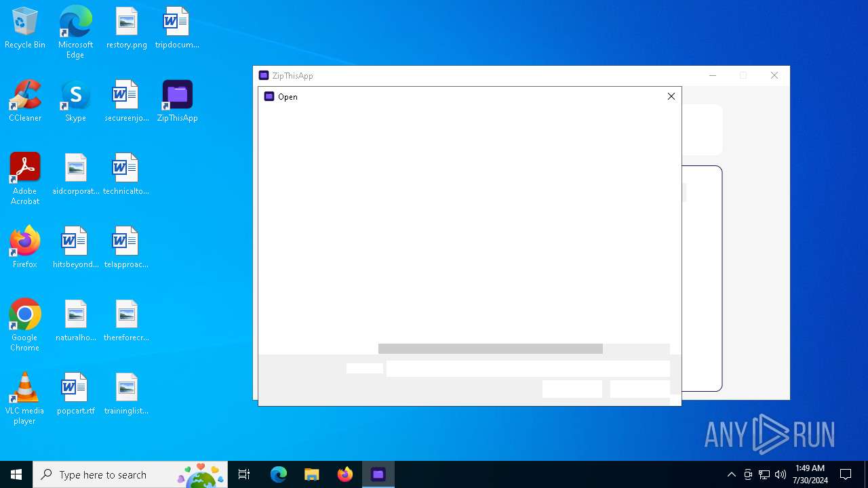Screen dimensions: 868x488
Task: Open Task View on the taskbar
Action: pos(244,474)
